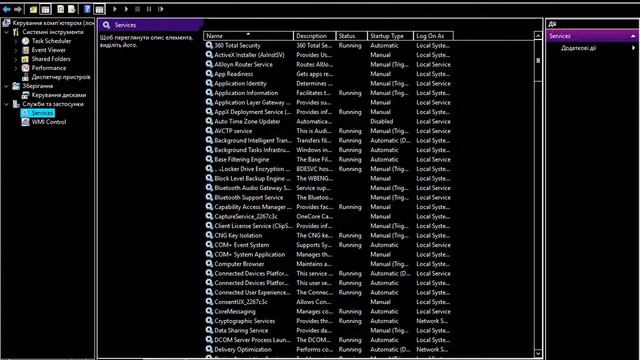Sort by the Name column header
Screen dimensions: 640x360
pyautogui.click(x=248, y=36)
